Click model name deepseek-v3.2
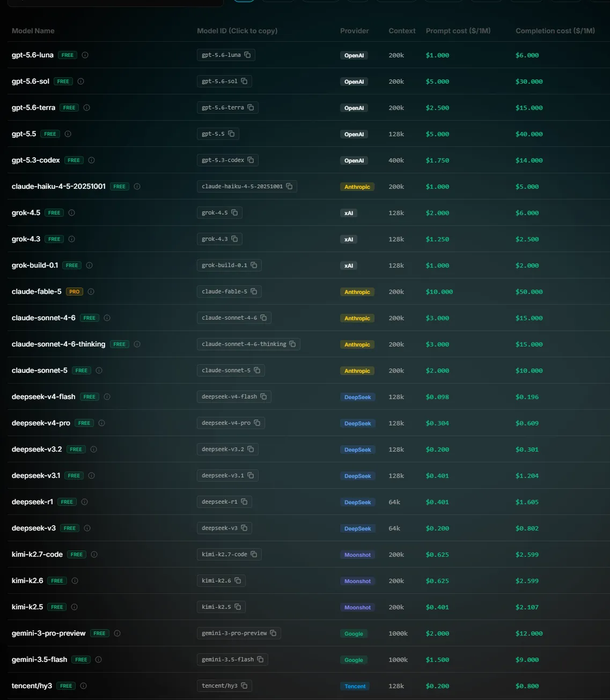Image resolution: width=610 pixels, height=700 pixels. tap(37, 450)
